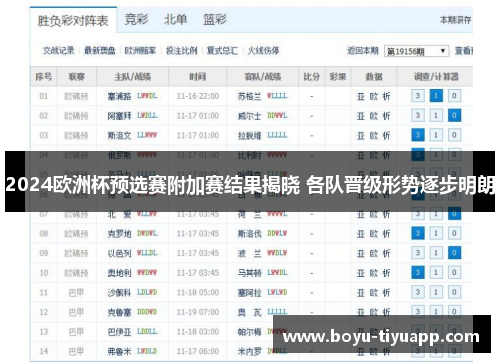Switch to the 篮彩 tab
Screen dimensions: 500x362
click(215, 20)
